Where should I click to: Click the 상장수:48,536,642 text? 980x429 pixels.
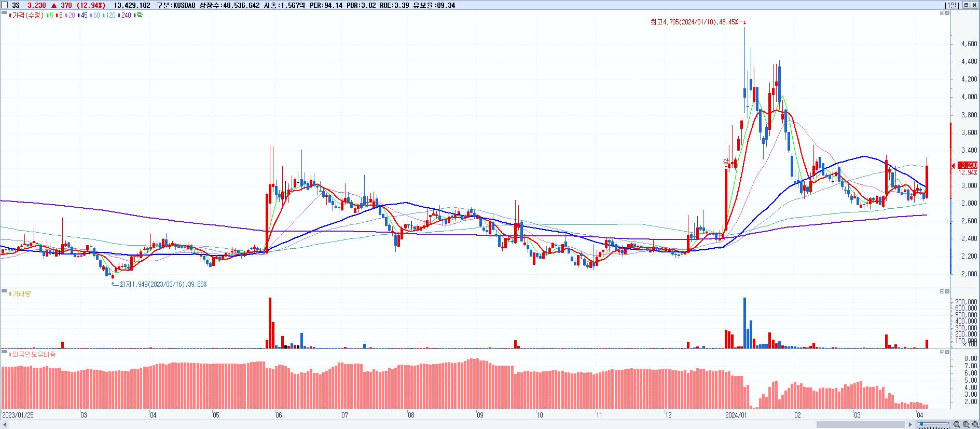(230, 5)
